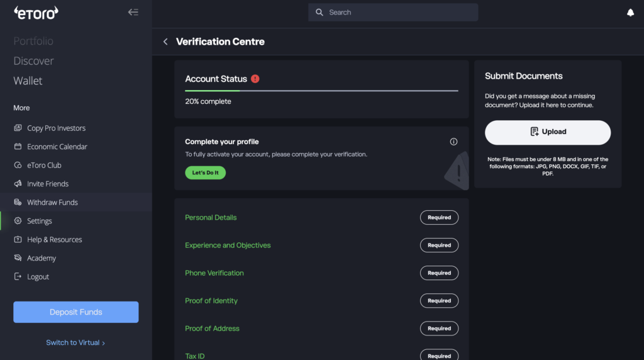644x360 pixels.
Task: Click the Settings gear icon
Action: pos(18,221)
